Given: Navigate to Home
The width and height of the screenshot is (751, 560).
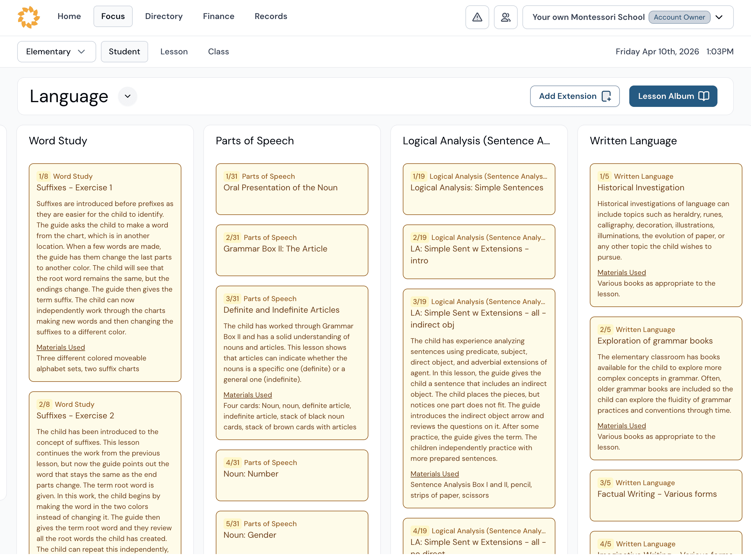Looking at the screenshot, I should [x=69, y=16].
